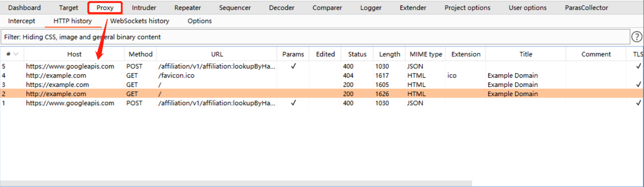
Task: Open the Intercept sub-tab
Action: click(x=22, y=21)
